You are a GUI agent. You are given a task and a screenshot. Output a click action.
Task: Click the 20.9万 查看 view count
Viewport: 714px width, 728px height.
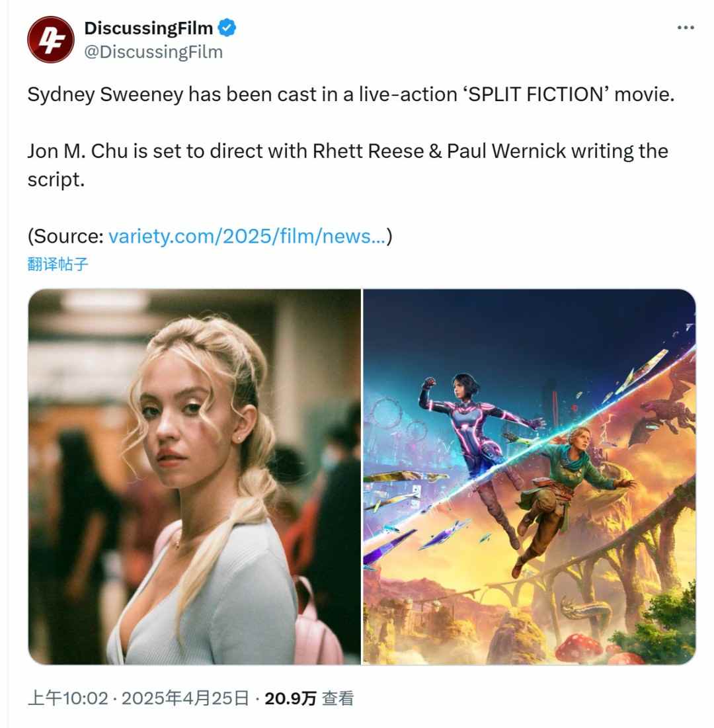point(309,698)
